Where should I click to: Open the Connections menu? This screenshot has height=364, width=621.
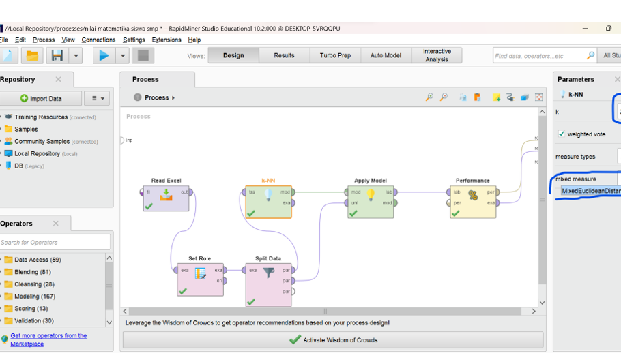(x=98, y=40)
